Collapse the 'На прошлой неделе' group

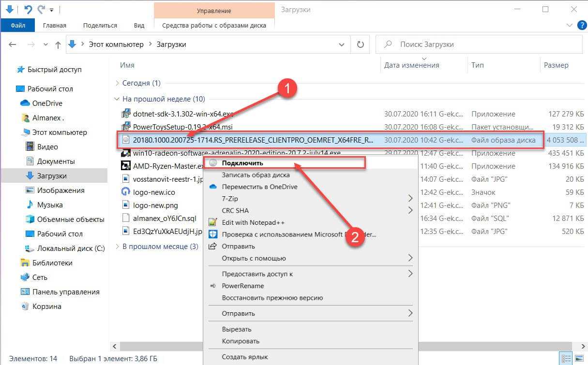click(x=116, y=99)
